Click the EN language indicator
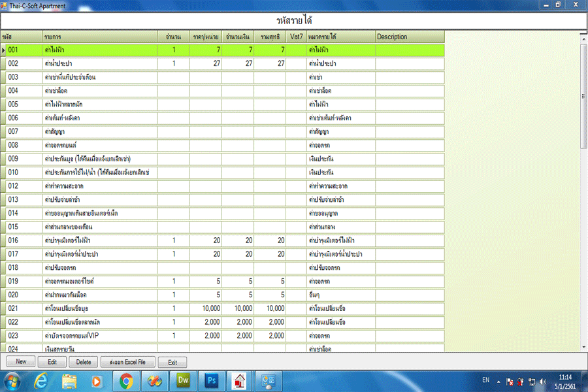 point(485,380)
